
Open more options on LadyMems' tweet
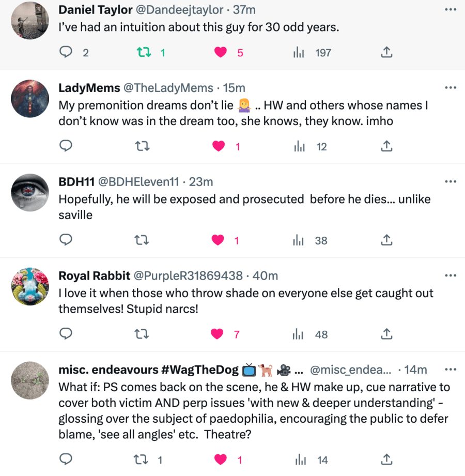click(x=451, y=88)
